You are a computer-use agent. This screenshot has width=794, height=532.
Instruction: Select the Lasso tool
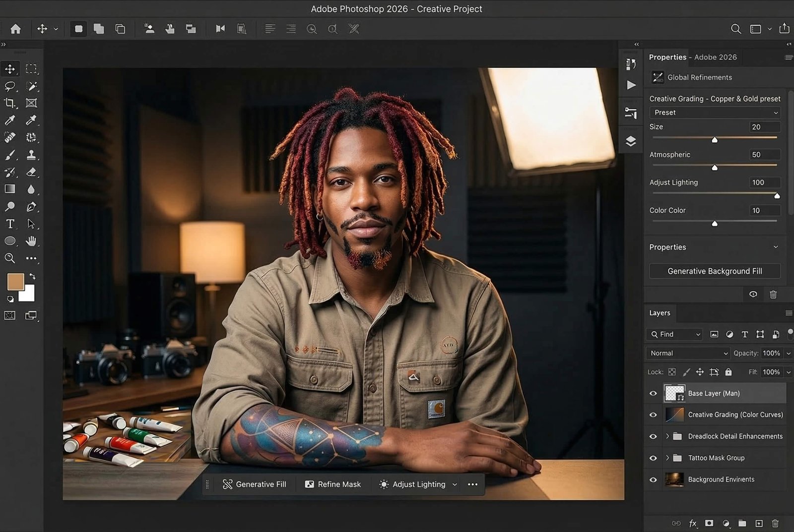click(x=10, y=86)
